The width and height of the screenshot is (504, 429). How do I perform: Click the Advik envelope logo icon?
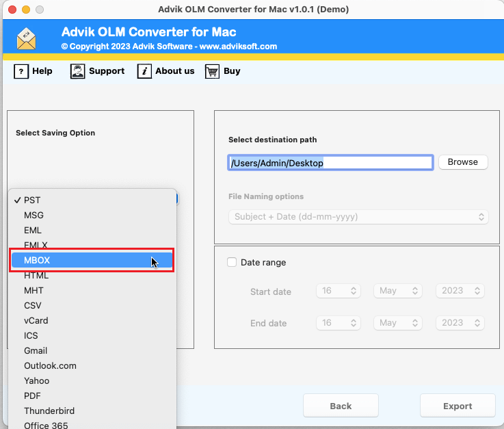point(27,39)
